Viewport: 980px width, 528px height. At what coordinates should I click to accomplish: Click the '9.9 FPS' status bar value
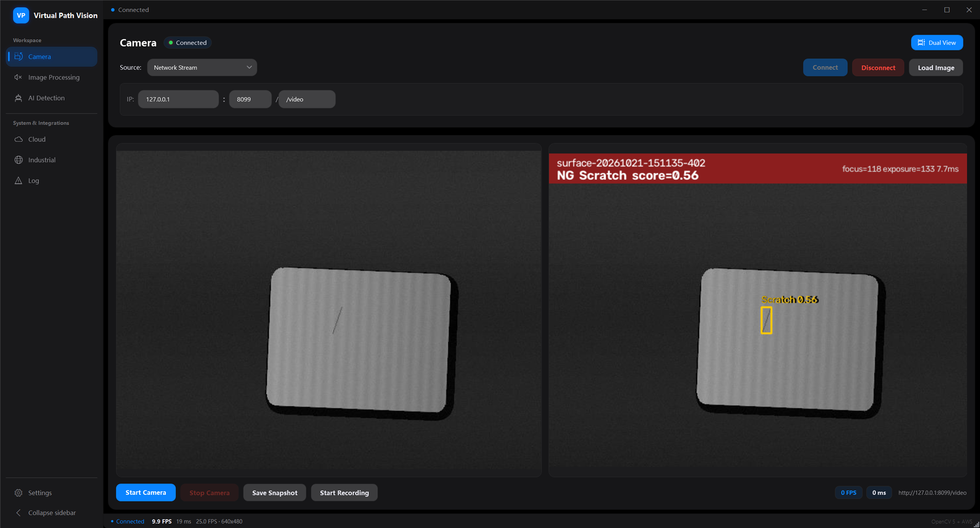click(x=162, y=521)
